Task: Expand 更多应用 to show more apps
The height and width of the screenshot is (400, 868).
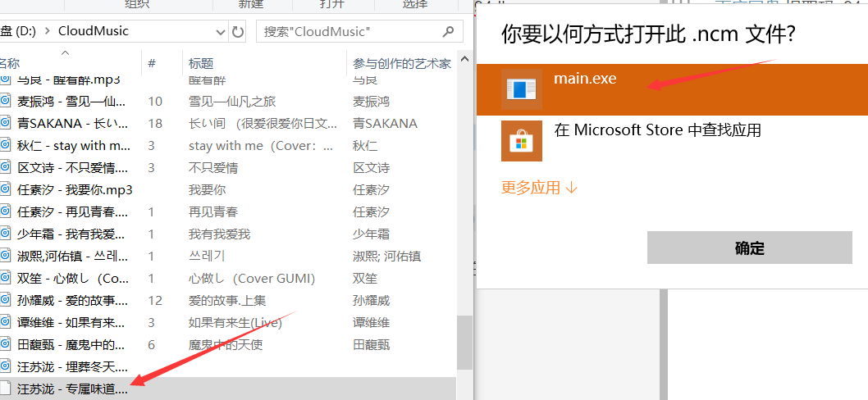Action: [x=539, y=188]
